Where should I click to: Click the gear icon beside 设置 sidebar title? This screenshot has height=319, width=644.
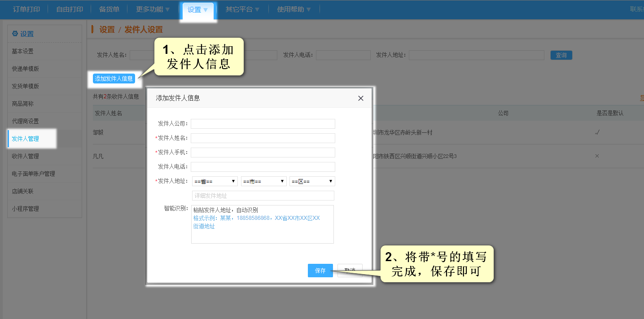click(15, 34)
